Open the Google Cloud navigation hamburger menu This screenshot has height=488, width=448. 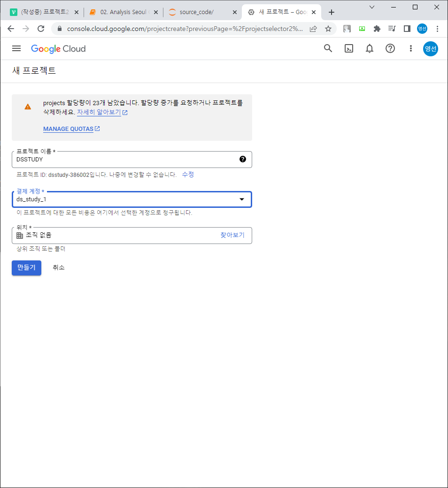16,48
